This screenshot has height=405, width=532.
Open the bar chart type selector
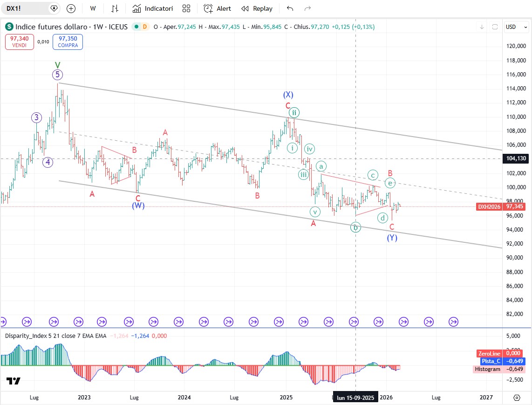pos(115,8)
